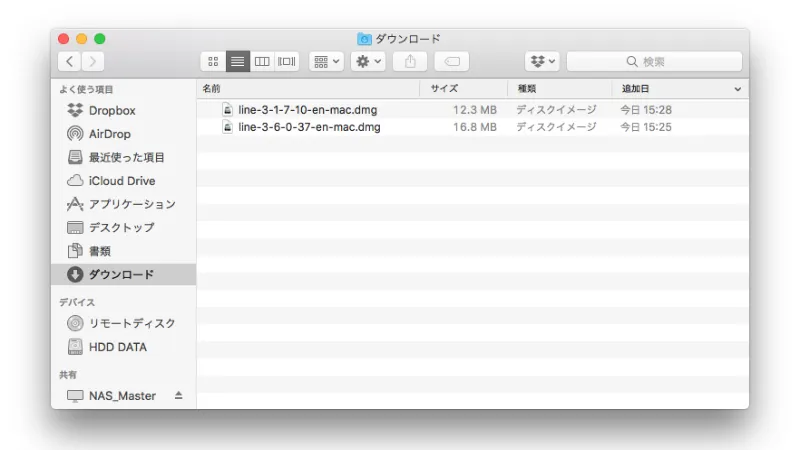This screenshot has width=800, height=450.
Task: Open the gear action menu
Action: (x=368, y=62)
